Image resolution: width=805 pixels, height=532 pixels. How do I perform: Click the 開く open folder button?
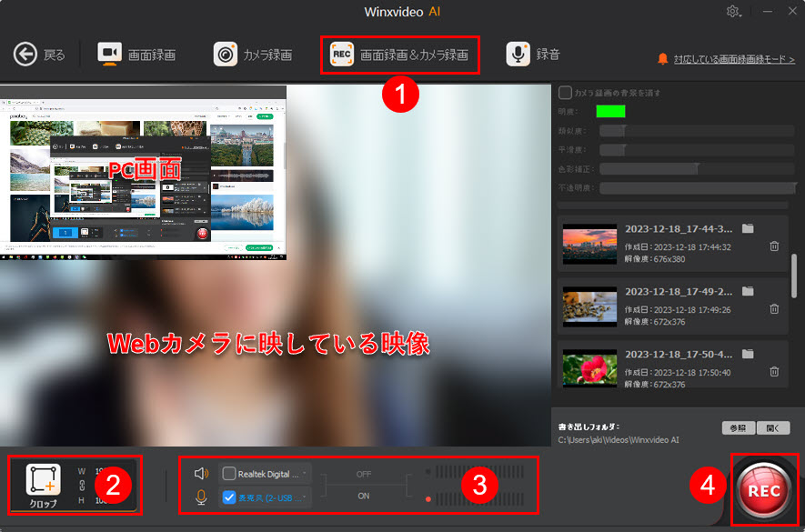[773, 428]
